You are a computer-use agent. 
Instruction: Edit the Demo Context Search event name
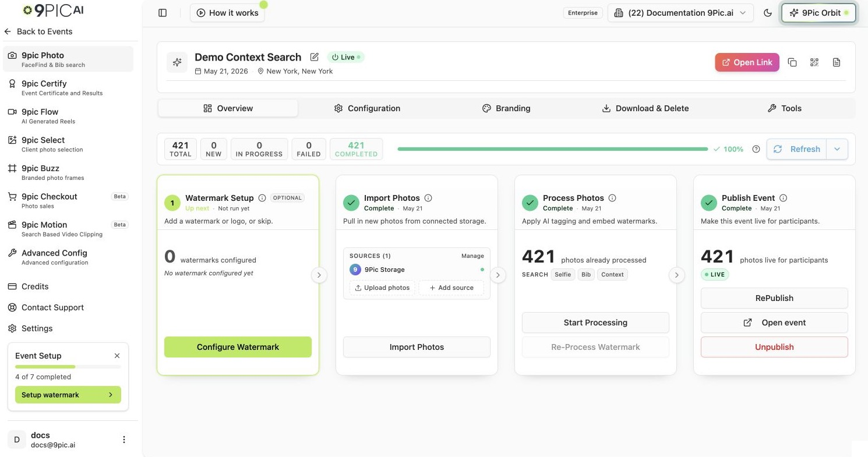pyautogui.click(x=315, y=57)
